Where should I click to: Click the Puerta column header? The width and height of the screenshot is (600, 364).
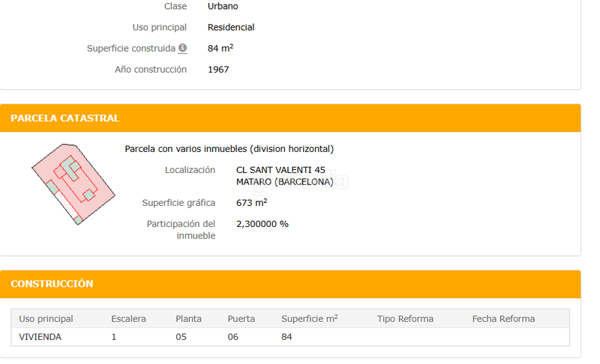click(241, 318)
